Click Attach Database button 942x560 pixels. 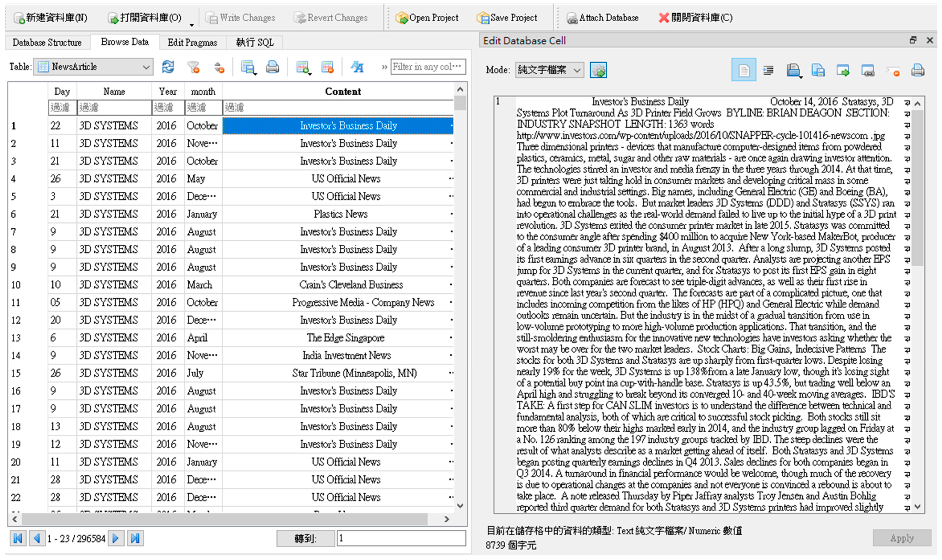coord(602,18)
